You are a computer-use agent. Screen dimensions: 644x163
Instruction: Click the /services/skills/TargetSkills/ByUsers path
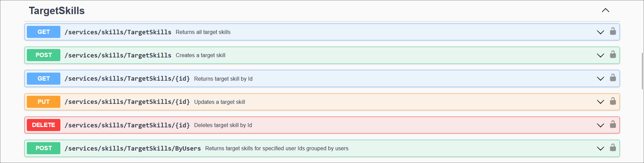[132, 149]
